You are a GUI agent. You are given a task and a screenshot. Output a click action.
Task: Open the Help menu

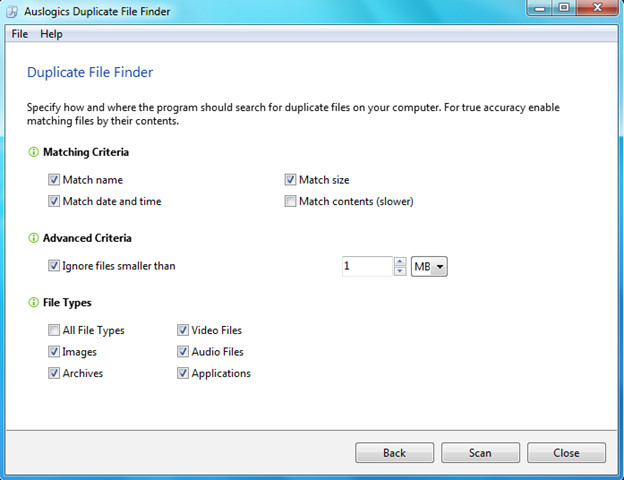click(x=51, y=34)
